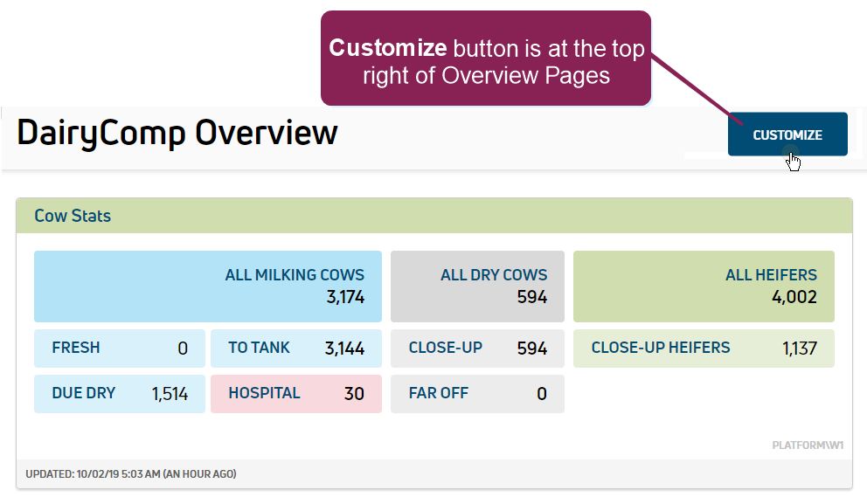
Task: Select the Fresh cows stat
Action: (x=119, y=348)
